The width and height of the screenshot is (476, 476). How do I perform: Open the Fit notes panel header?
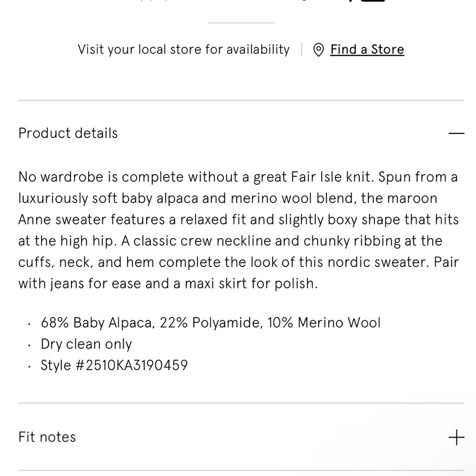click(47, 436)
